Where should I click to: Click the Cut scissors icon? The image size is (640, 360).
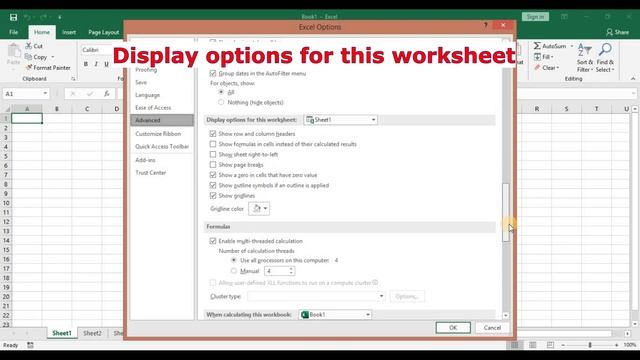[29, 46]
